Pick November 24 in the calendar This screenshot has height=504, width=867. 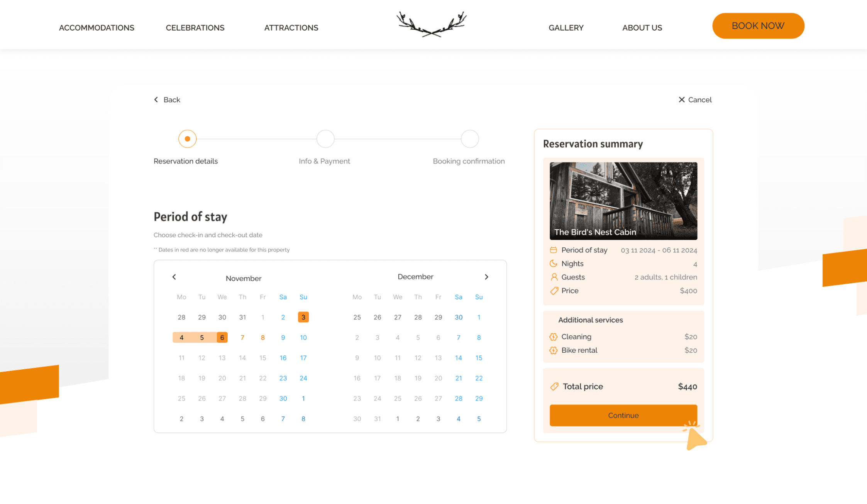303,378
